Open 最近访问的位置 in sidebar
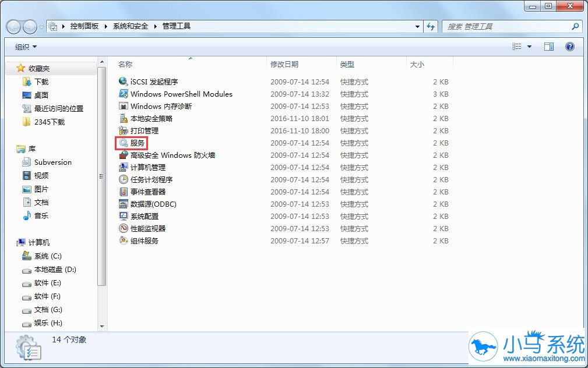Screen dimensions: 588x368 pyautogui.click(x=59, y=109)
